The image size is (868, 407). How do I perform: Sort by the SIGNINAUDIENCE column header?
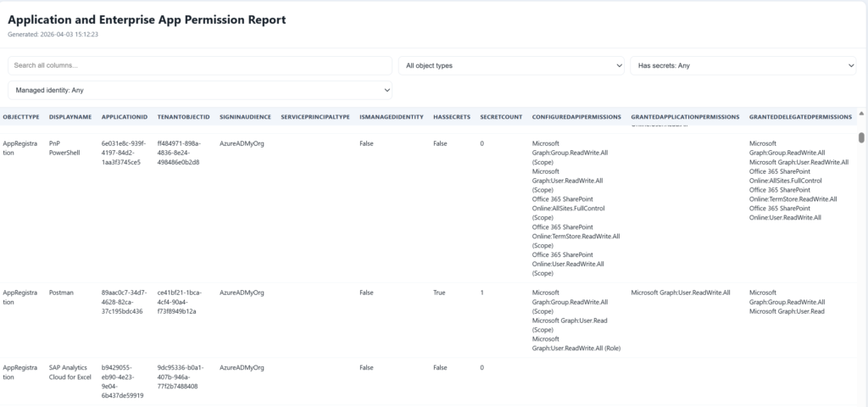pyautogui.click(x=246, y=116)
